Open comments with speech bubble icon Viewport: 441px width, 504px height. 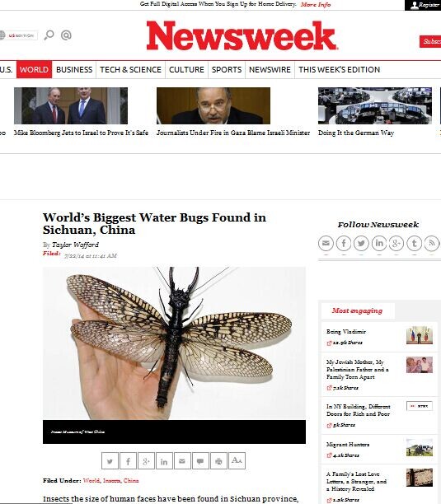click(x=200, y=461)
